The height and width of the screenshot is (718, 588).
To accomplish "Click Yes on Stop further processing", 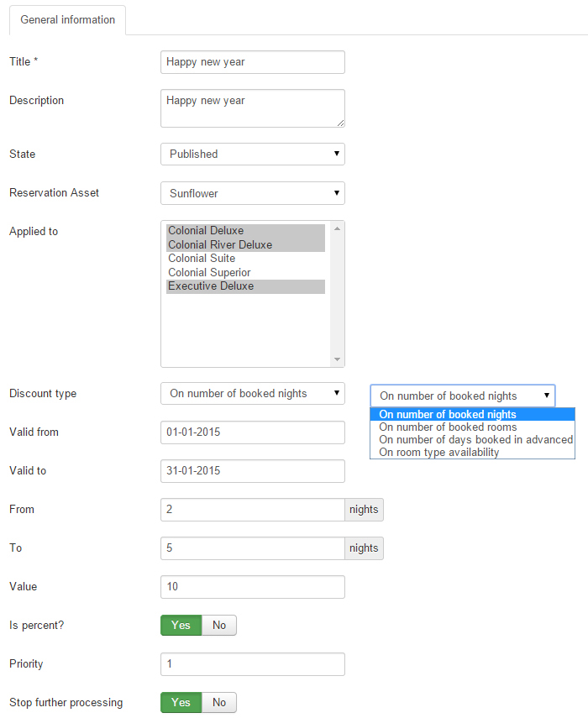I will point(181,702).
